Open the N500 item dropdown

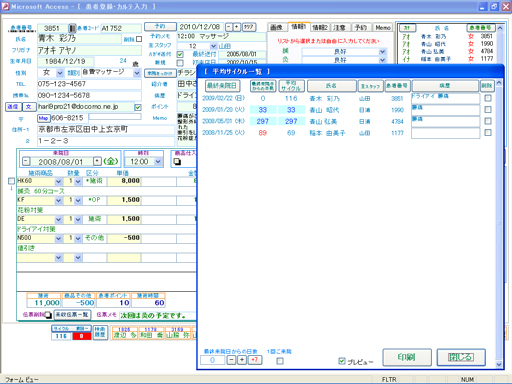(59, 239)
